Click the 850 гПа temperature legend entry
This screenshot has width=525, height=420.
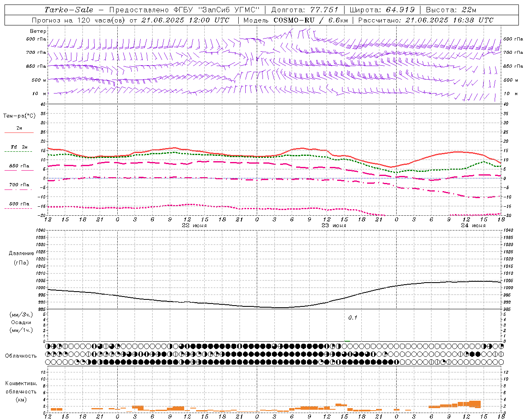pyautogui.click(x=19, y=166)
